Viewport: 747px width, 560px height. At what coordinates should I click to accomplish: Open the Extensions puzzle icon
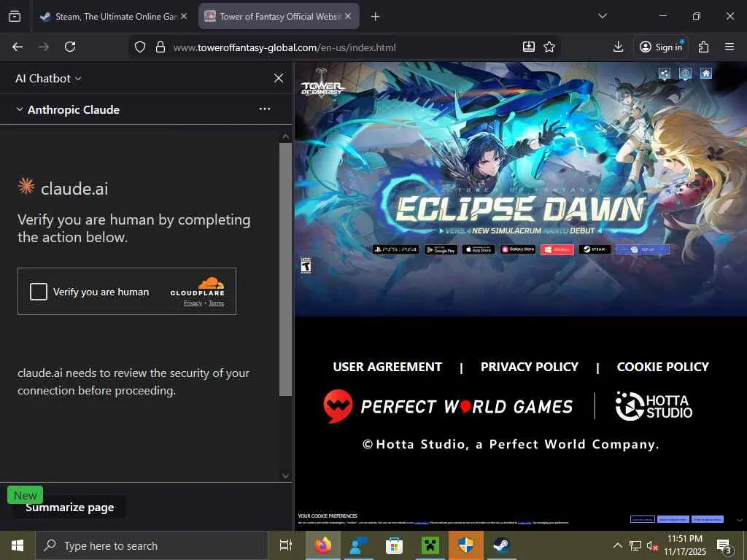tap(703, 47)
